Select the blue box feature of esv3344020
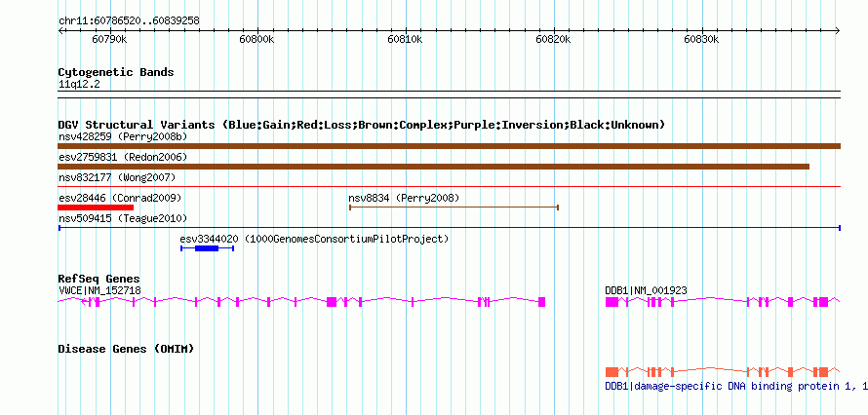Image resolution: width=868 pixels, height=415 pixels. (x=207, y=248)
